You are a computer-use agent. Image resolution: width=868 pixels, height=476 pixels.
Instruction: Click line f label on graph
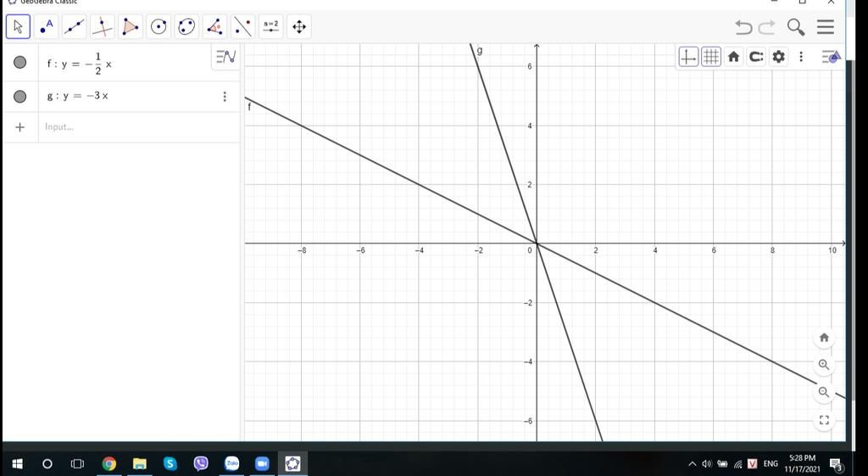click(x=250, y=108)
